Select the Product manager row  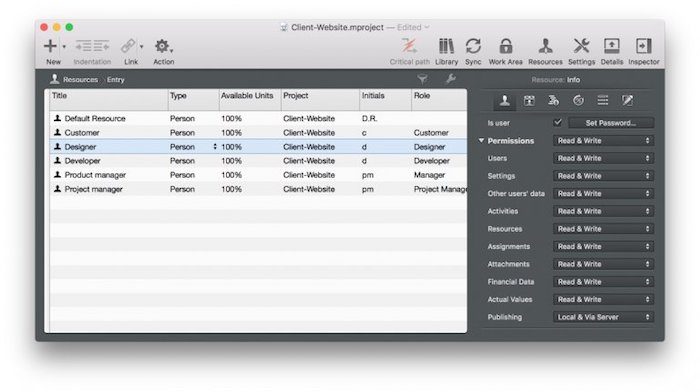258,175
